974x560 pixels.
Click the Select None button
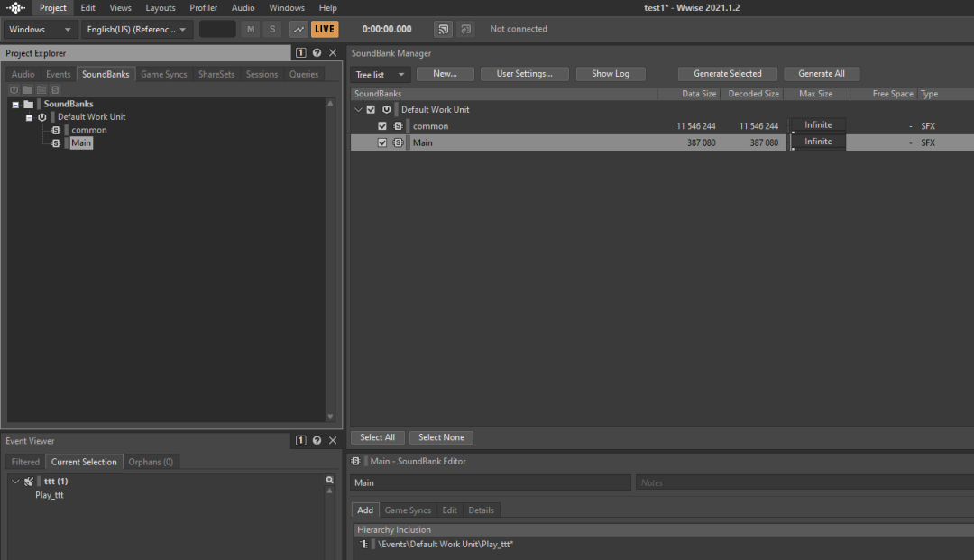[x=441, y=437]
